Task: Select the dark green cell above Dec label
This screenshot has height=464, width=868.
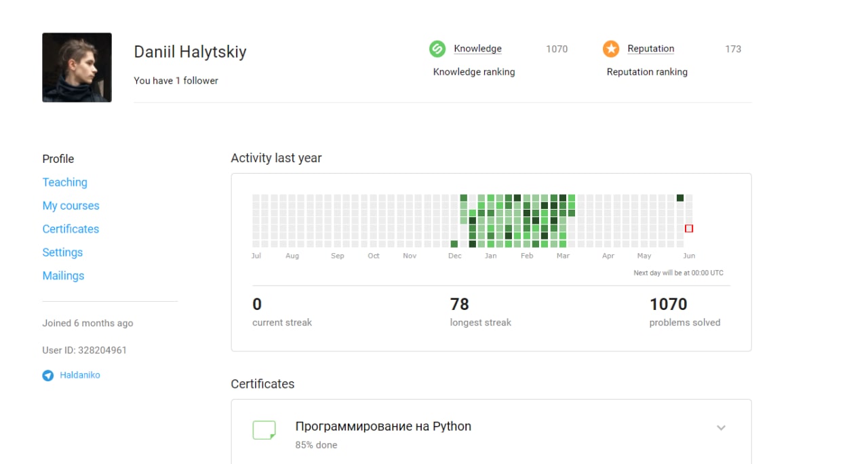Action: click(454, 244)
